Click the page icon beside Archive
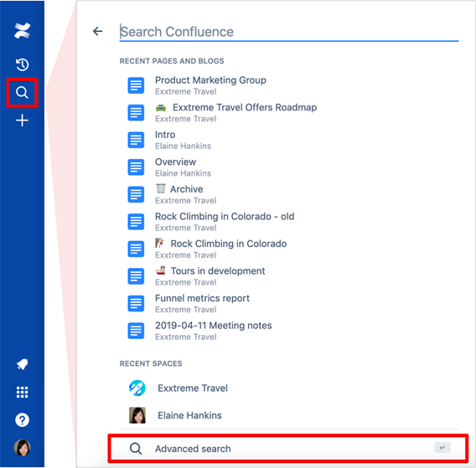This screenshot has width=476, height=468. click(x=136, y=195)
